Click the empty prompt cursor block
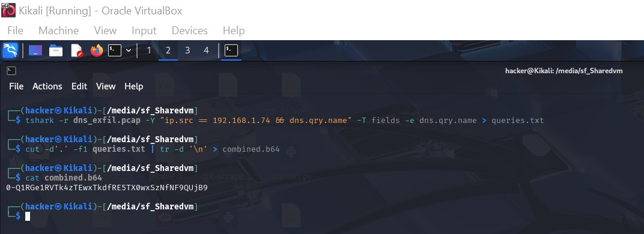The image size is (644, 234). (x=28, y=216)
